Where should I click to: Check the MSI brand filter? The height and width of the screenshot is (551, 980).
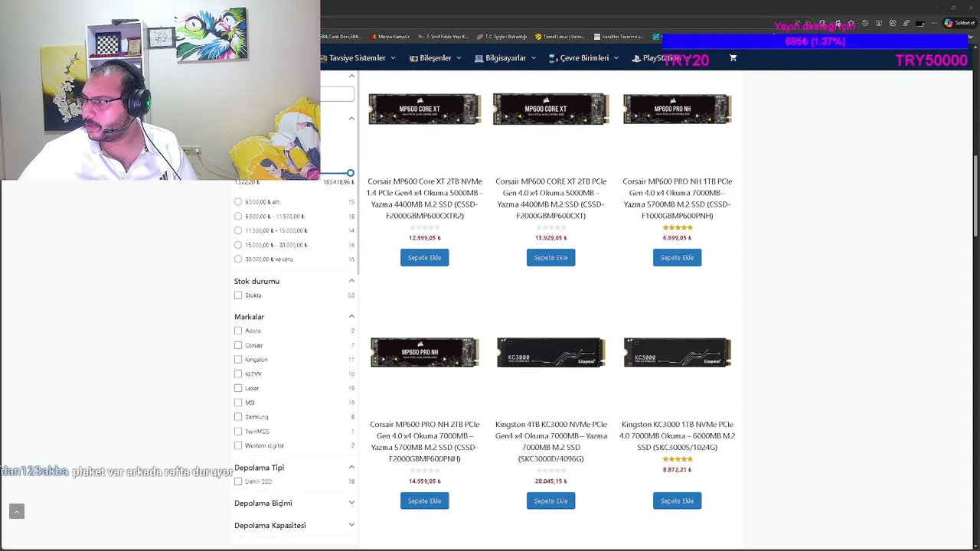tap(238, 403)
